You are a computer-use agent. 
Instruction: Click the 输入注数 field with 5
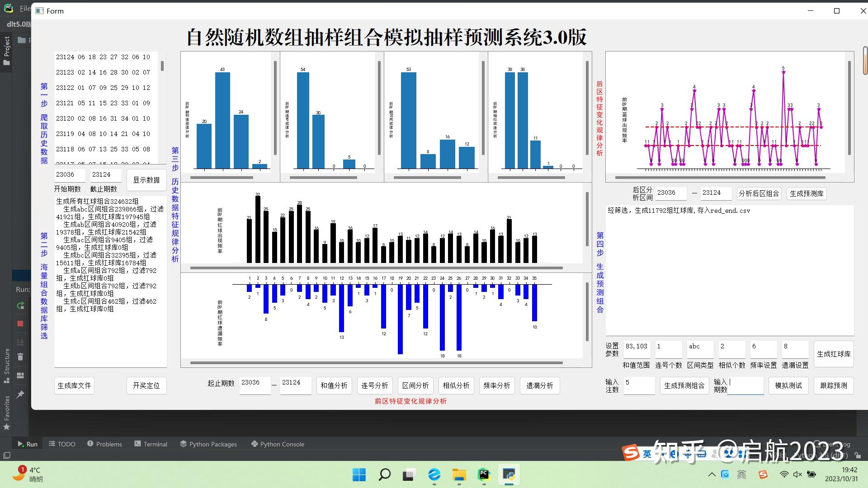tap(639, 385)
